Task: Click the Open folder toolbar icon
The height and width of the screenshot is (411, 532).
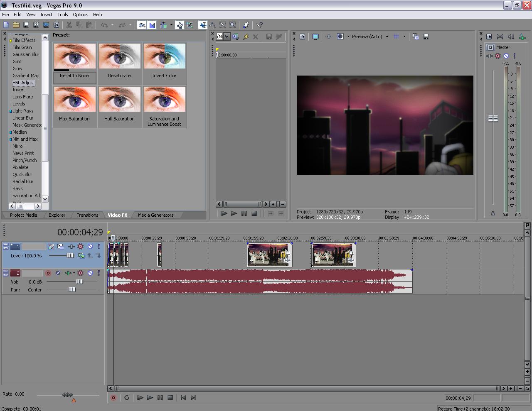Action: [x=16, y=25]
